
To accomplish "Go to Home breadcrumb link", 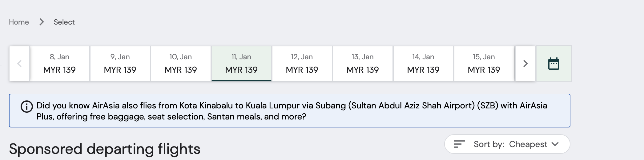I will click(19, 22).
